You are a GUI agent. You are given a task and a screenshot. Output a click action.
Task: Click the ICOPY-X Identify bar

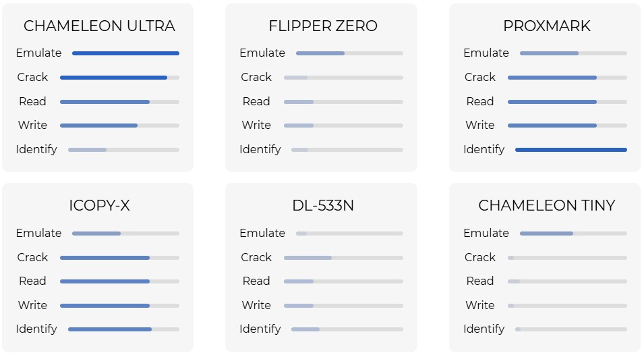[123, 329]
